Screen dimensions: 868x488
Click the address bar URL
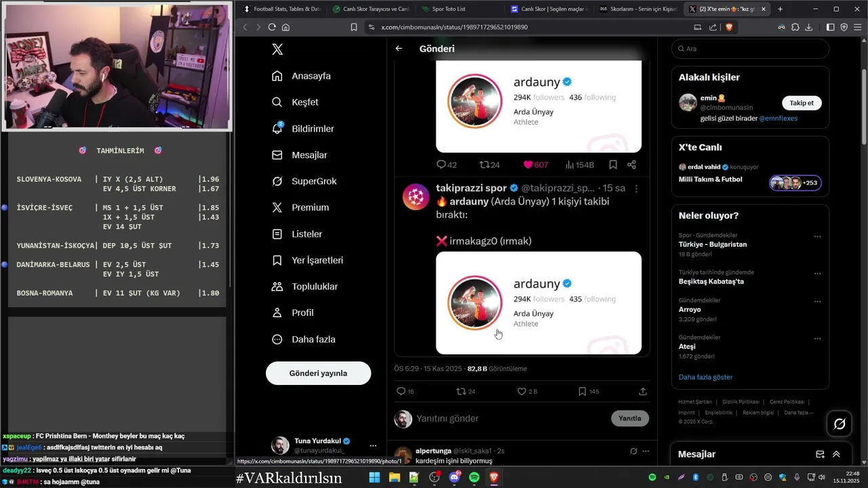pyautogui.click(x=454, y=27)
